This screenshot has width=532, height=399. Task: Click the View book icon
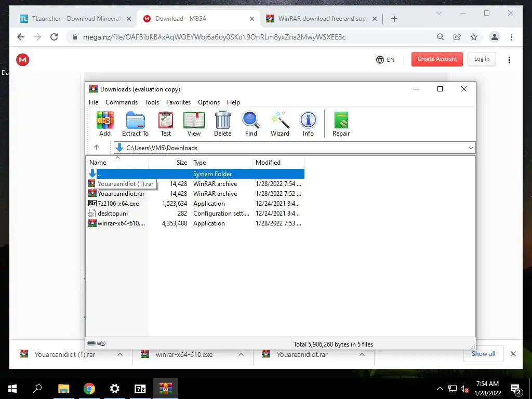tap(194, 124)
